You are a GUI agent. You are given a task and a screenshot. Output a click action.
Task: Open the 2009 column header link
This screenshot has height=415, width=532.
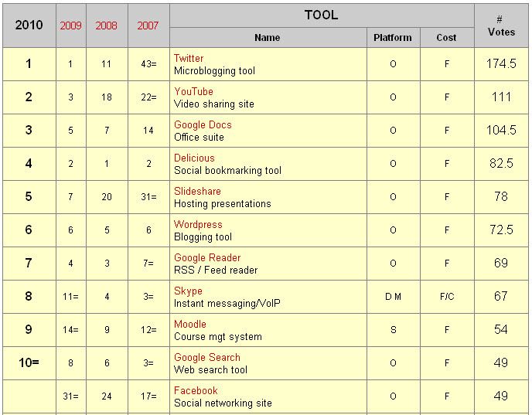(x=70, y=26)
